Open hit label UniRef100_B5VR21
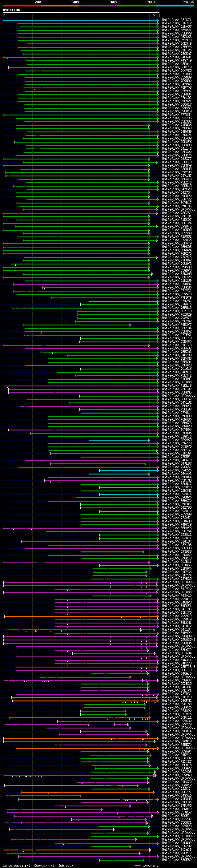197x868 pixels. [176, 30]
